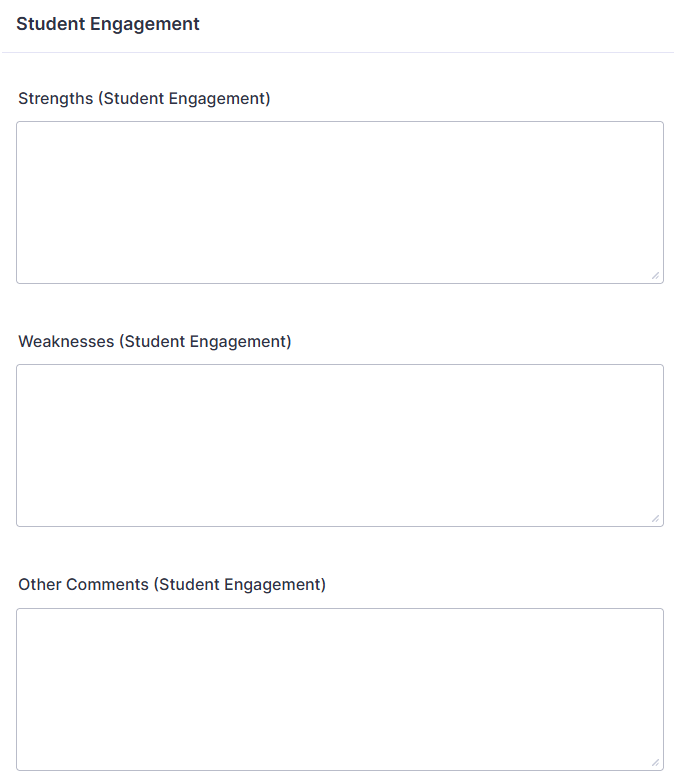Place cursor in the middle comment box
This screenshot has width=674, height=777.
[340, 445]
